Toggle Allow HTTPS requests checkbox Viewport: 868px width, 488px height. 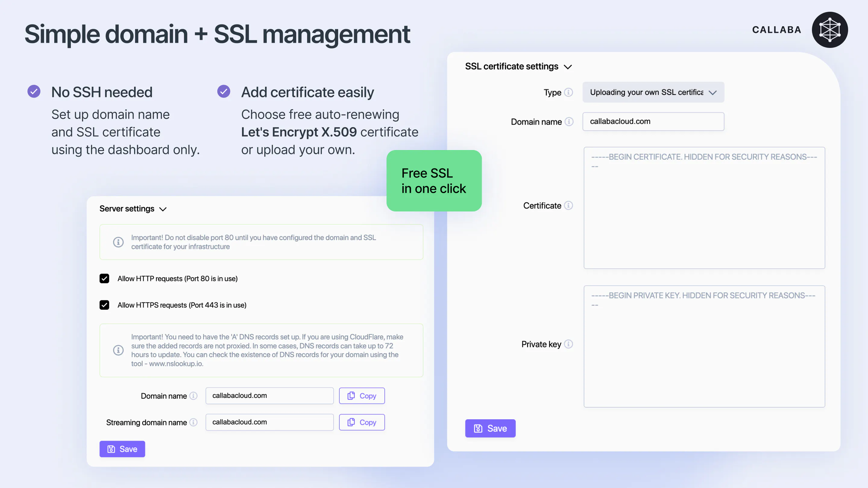104,305
